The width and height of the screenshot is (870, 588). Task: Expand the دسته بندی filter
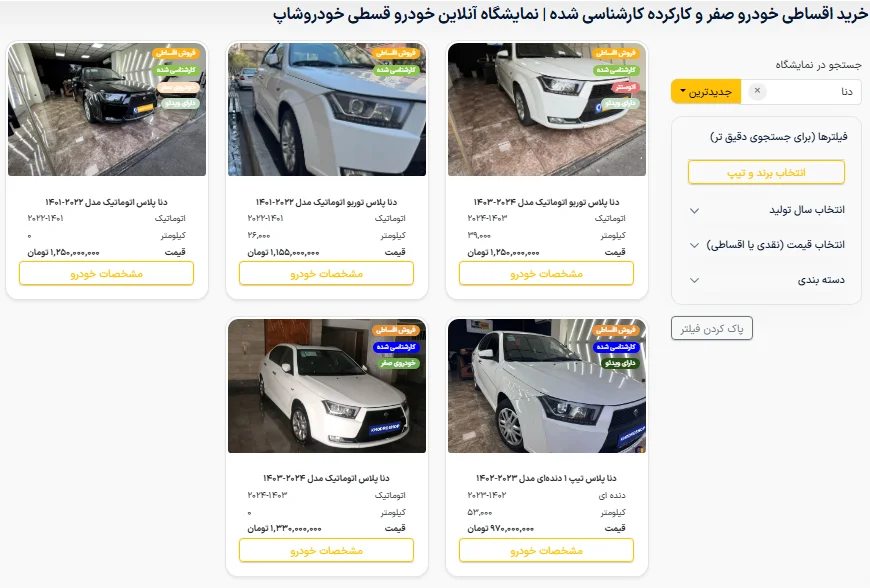(766, 280)
